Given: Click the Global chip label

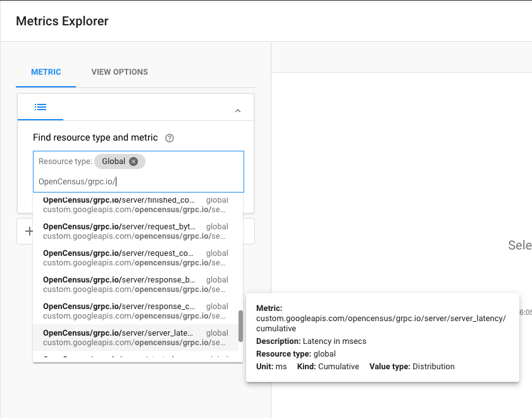Looking at the screenshot, I should 114,161.
